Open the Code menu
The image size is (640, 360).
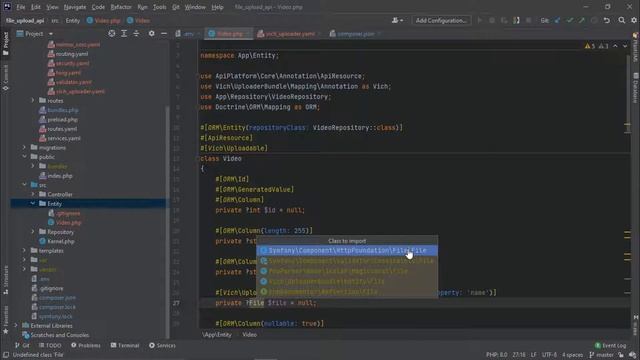pyautogui.click(x=98, y=7)
